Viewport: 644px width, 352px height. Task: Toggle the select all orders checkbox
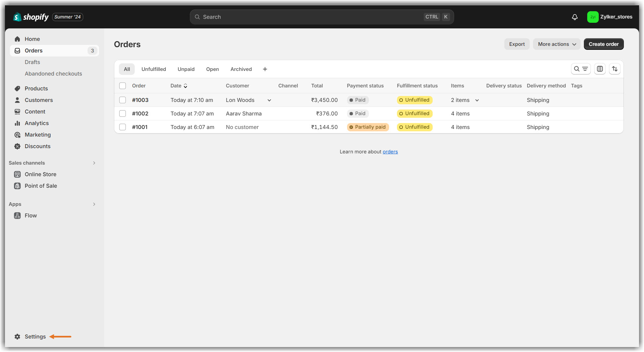tap(123, 86)
